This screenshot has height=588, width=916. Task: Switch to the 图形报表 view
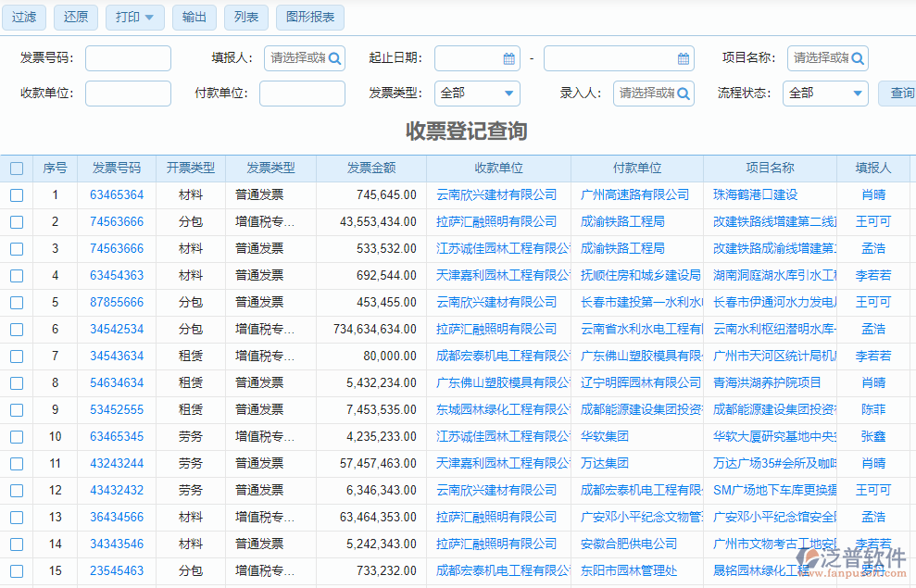309,17
